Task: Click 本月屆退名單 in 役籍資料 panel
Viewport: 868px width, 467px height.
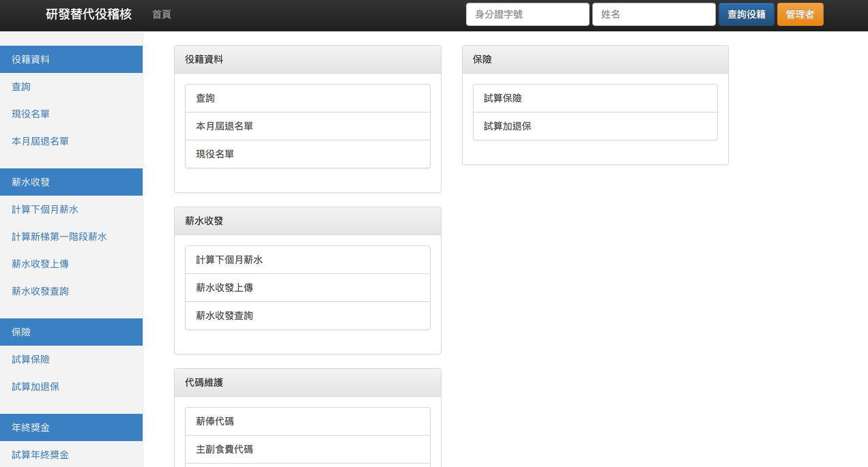Action: 308,126
